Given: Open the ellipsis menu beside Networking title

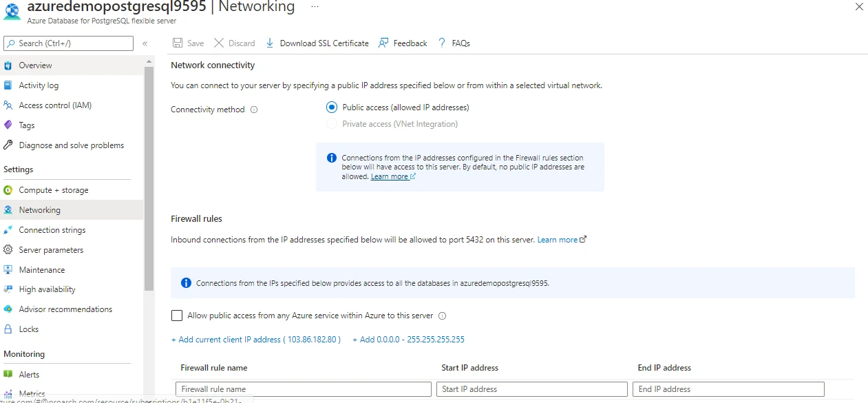Looking at the screenshot, I should (x=314, y=6).
